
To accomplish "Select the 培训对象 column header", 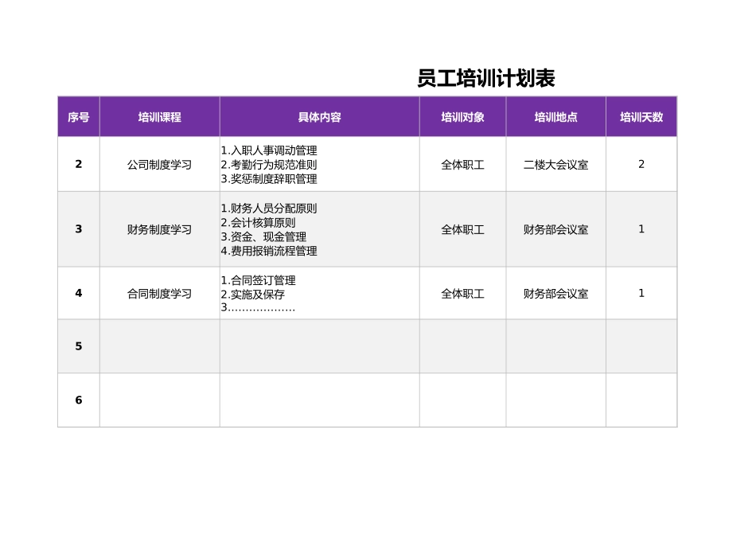I will click(x=463, y=115).
